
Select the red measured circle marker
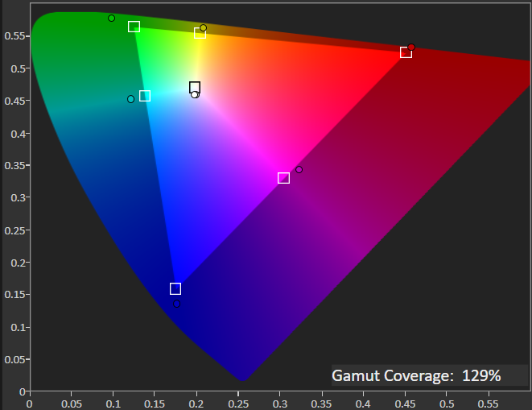[410, 48]
